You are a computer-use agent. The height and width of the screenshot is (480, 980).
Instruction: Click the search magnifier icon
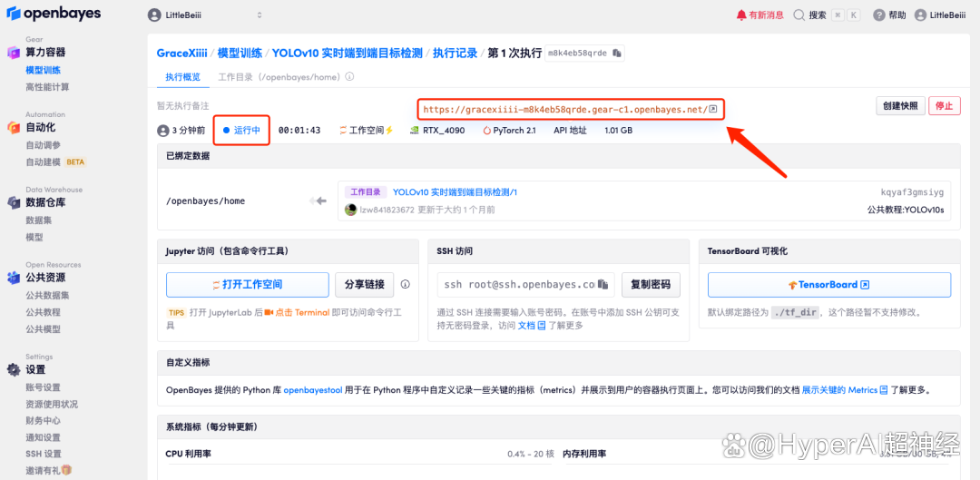coord(799,15)
